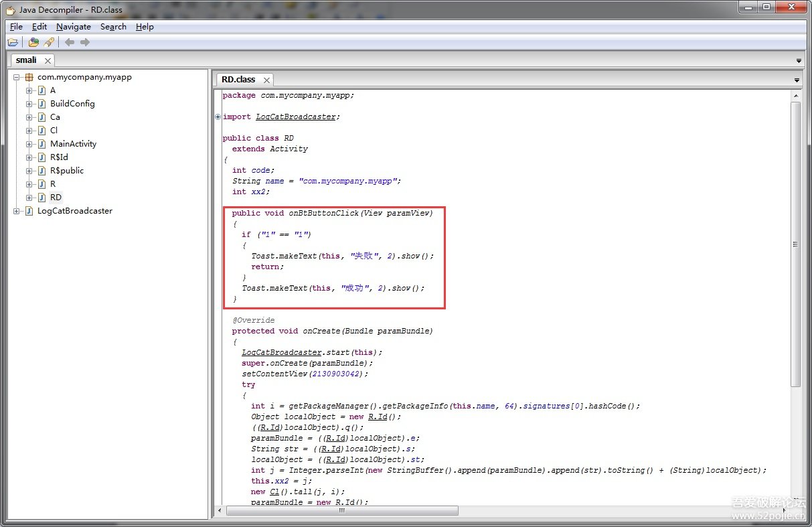Open the editor tab list dropdown arrow
The width and height of the screenshot is (812, 527).
pyautogui.click(x=797, y=80)
